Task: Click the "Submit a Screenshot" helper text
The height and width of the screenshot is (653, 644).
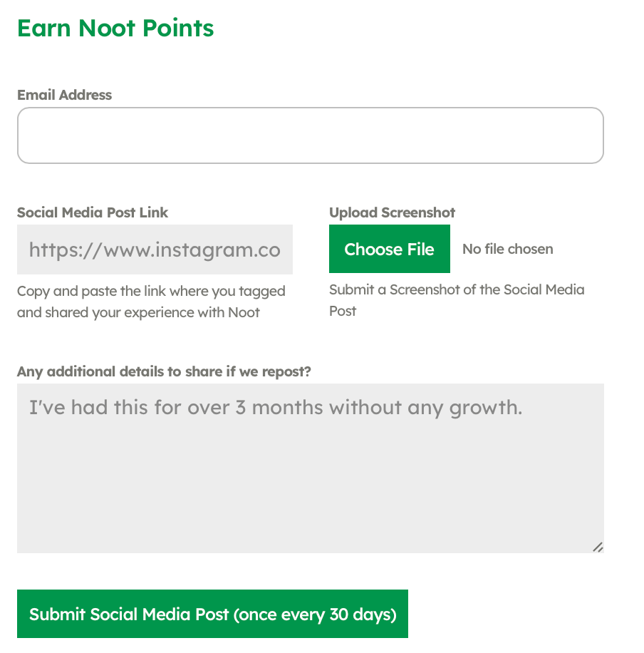Action: point(456,289)
